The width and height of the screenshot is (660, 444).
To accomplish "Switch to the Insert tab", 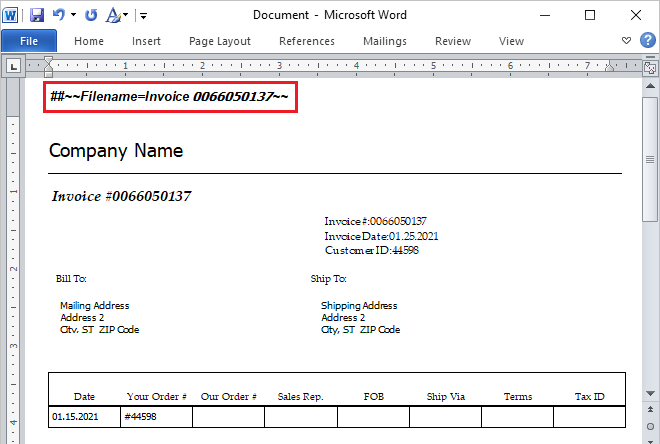I will (x=146, y=41).
